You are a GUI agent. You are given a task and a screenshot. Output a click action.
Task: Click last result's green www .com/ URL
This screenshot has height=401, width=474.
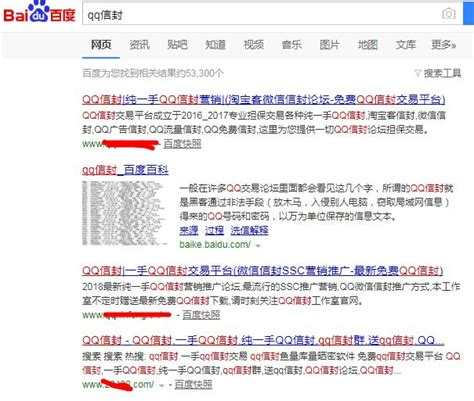click(x=118, y=385)
